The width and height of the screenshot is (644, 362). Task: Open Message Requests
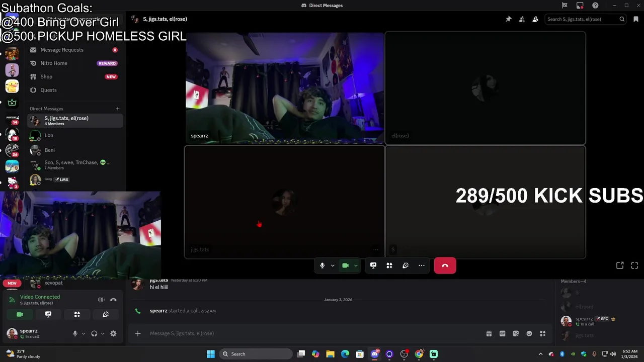click(x=75, y=50)
